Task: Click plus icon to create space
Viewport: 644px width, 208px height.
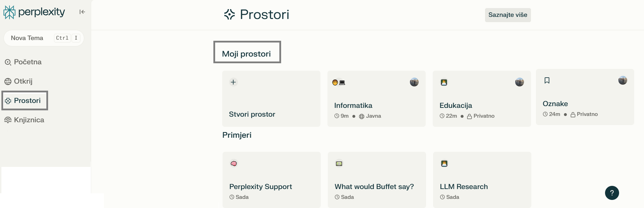Action: click(233, 82)
